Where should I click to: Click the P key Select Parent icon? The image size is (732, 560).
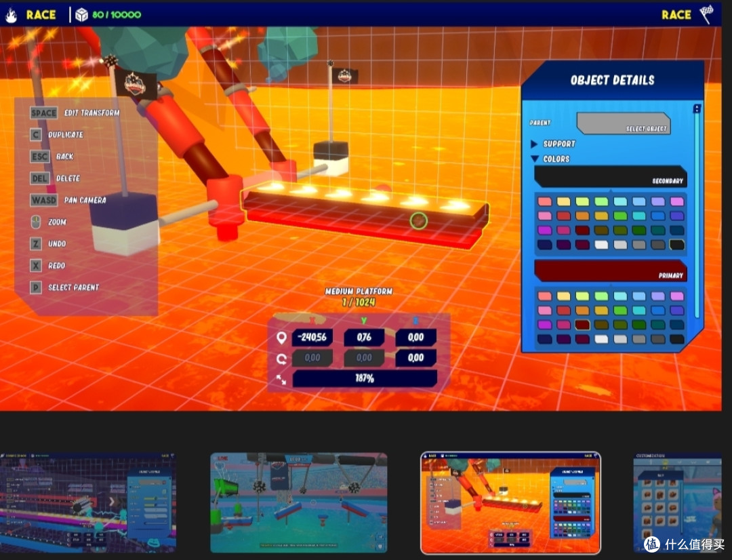36,287
